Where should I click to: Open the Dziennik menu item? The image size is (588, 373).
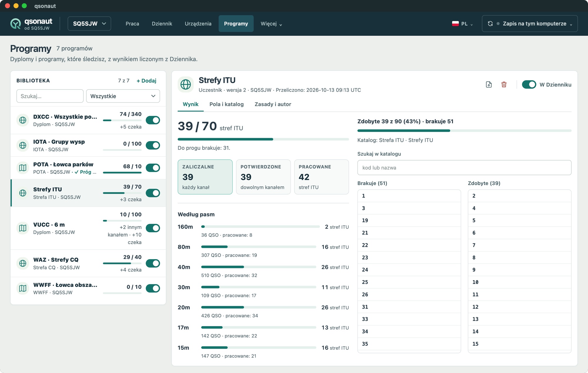[x=162, y=24]
